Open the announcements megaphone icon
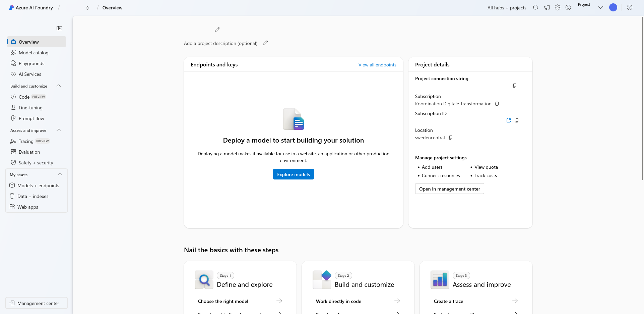644x314 pixels. [547, 7]
